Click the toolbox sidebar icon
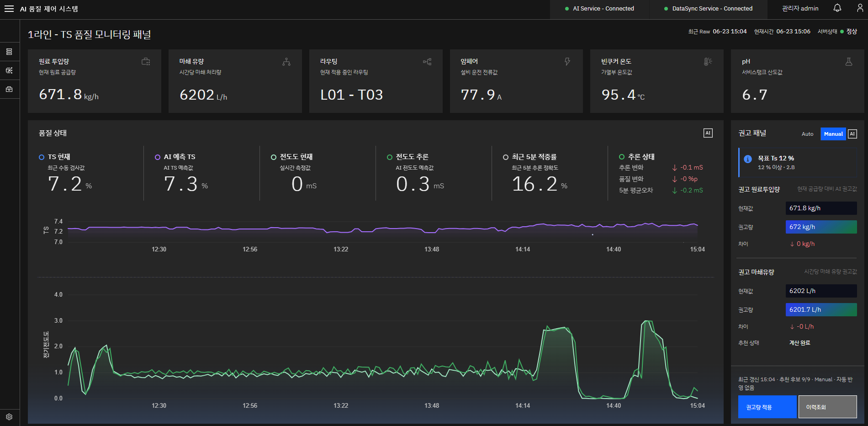Image resolution: width=868 pixels, height=426 pixels. coord(9,89)
